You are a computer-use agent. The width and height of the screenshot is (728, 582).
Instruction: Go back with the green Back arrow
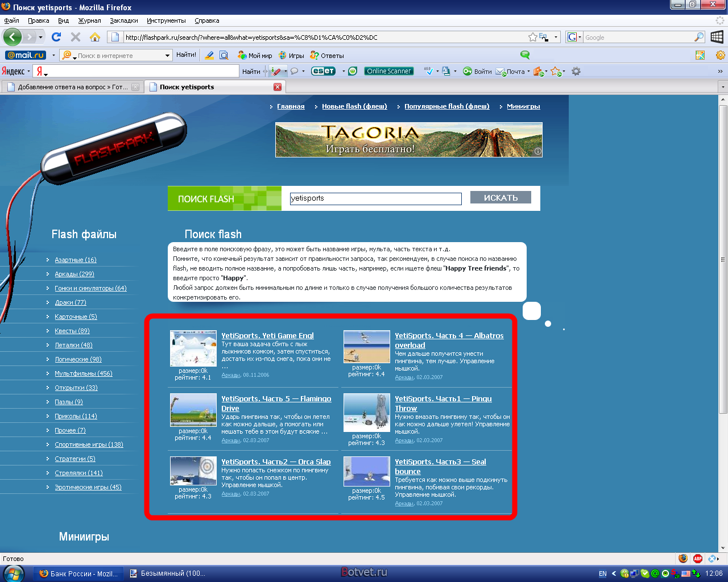coord(13,37)
